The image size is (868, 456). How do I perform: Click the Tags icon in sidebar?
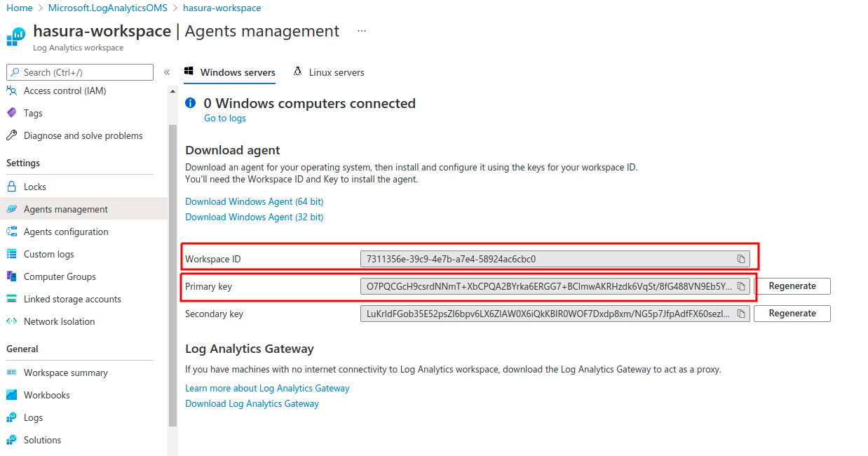11,113
